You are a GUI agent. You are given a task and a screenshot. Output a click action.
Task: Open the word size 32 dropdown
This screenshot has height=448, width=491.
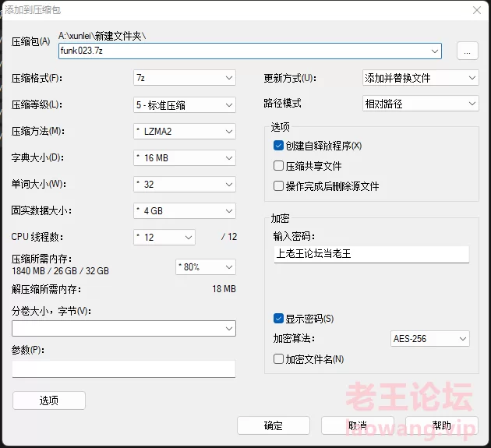coord(185,185)
